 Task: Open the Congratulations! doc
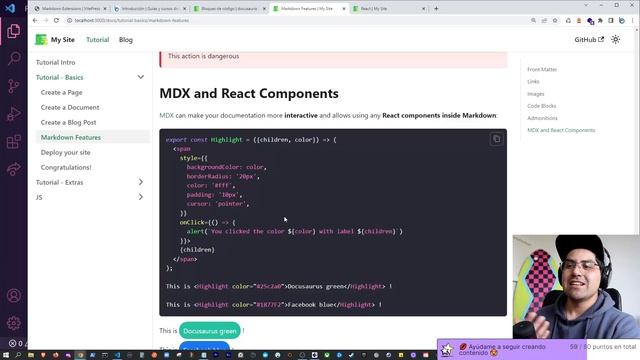[x=66, y=167]
